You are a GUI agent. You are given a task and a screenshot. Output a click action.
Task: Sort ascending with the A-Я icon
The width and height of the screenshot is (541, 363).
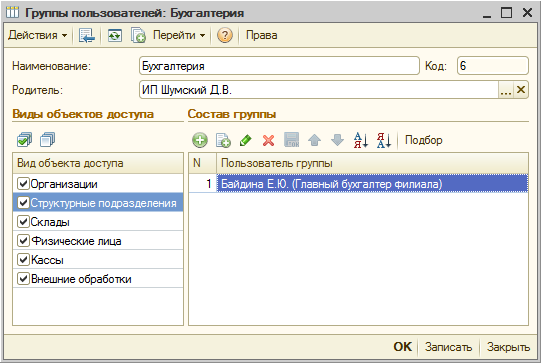point(361,140)
